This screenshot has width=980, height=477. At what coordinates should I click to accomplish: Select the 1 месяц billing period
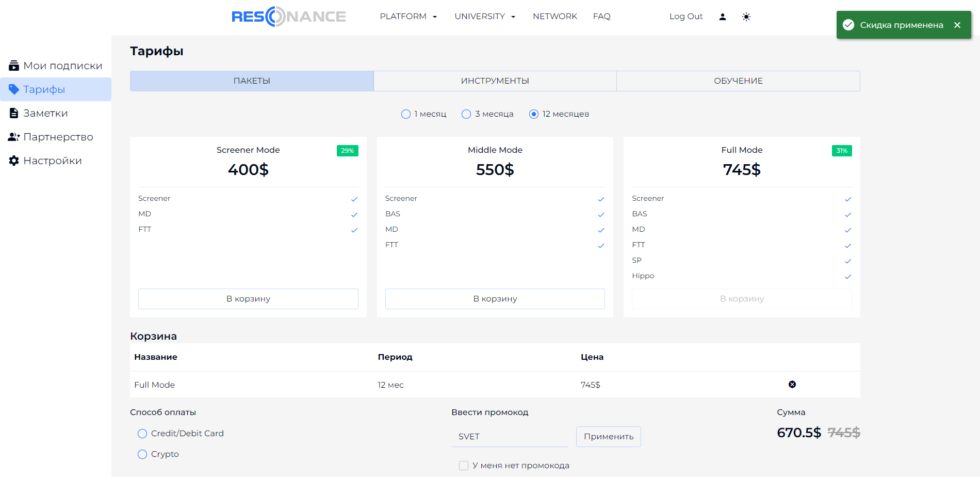(406, 114)
